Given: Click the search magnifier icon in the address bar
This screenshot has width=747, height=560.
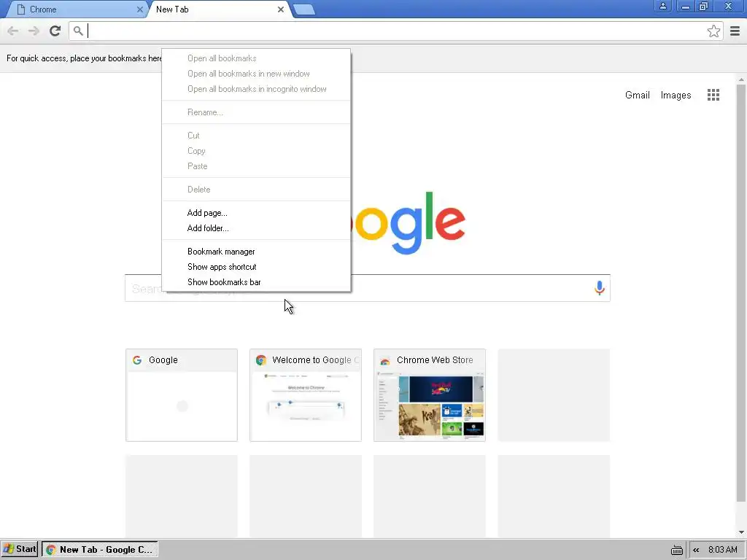Looking at the screenshot, I should tap(78, 31).
